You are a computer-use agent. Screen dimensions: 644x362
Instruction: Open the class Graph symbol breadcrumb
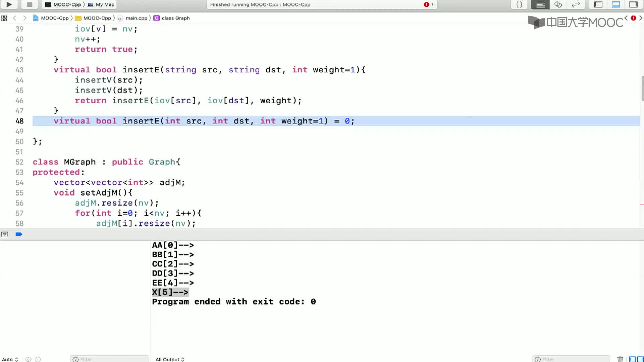pos(172,18)
